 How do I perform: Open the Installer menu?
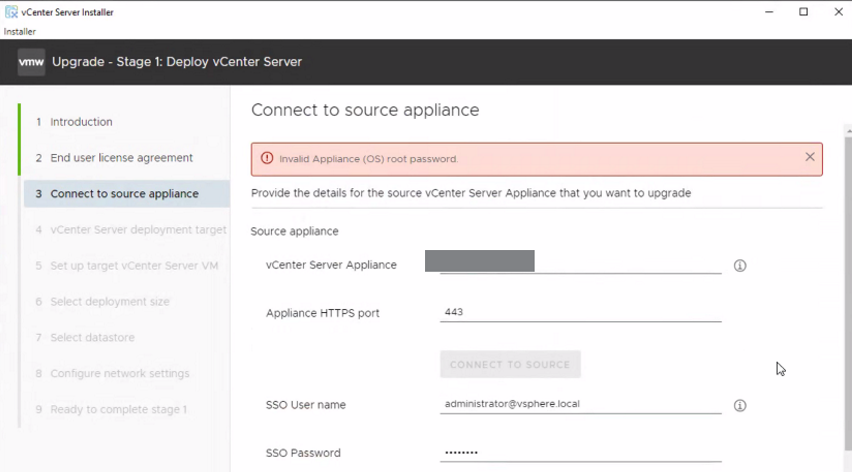click(x=20, y=32)
